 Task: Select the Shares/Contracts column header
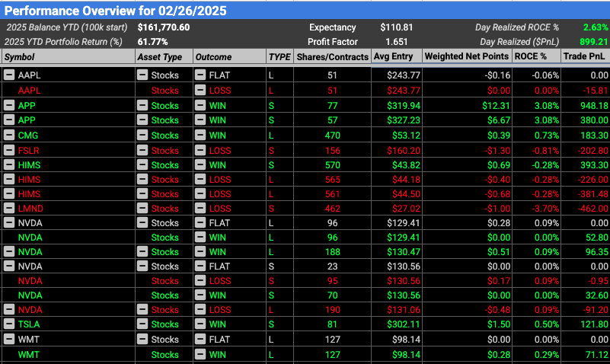(x=332, y=57)
